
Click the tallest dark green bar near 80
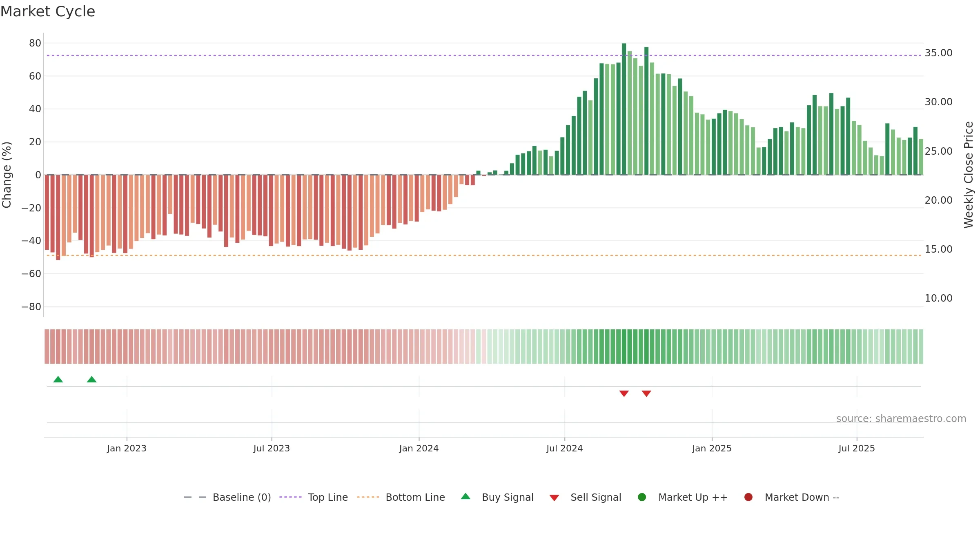tap(624, 109)
